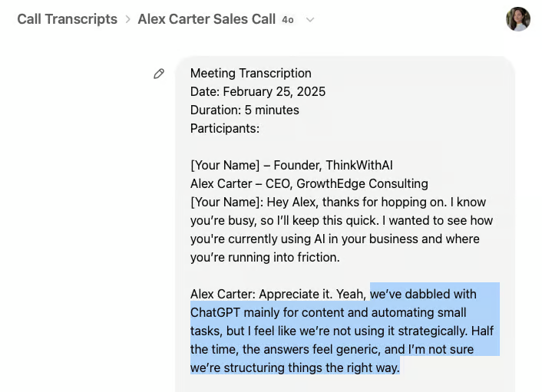Click the breadcrumb separator arrow after Call Transcripts
The width and height of the screenshot is (542, 392).
(x=128, y=19)
